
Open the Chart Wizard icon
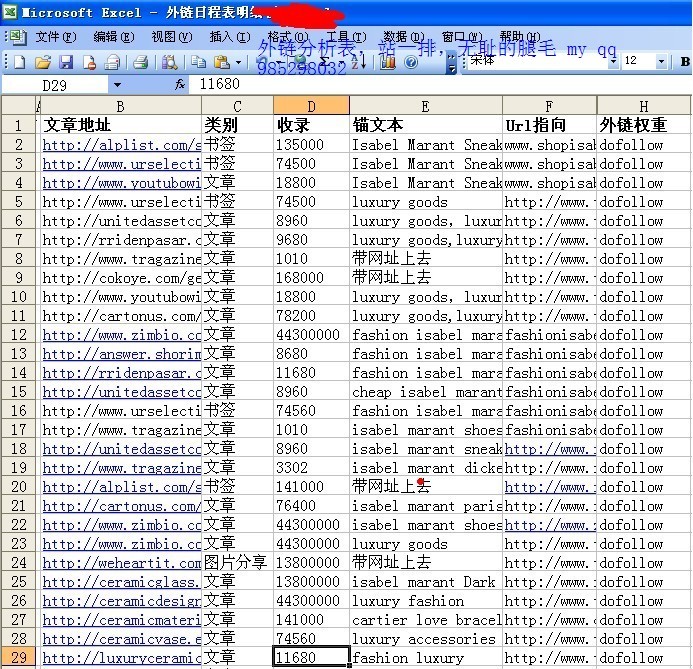386,62
